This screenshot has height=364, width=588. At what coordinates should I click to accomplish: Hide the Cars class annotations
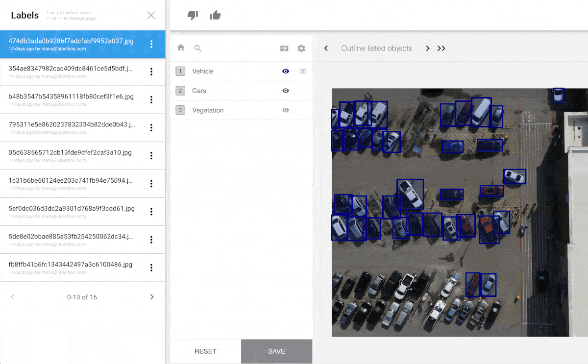pos(286,91)
